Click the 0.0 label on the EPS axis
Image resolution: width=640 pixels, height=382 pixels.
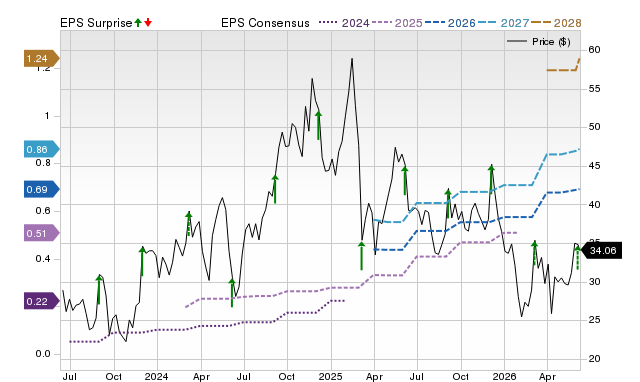click(43, 354)
